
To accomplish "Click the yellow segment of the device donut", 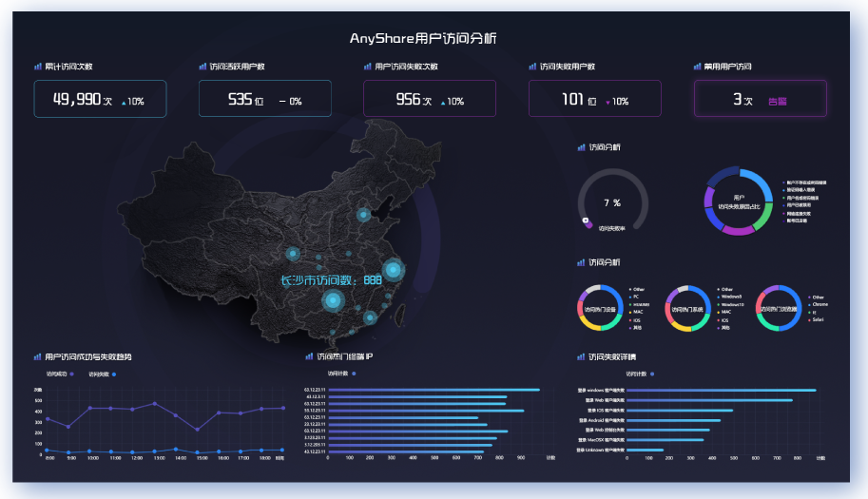I will [x=588, y=325].
